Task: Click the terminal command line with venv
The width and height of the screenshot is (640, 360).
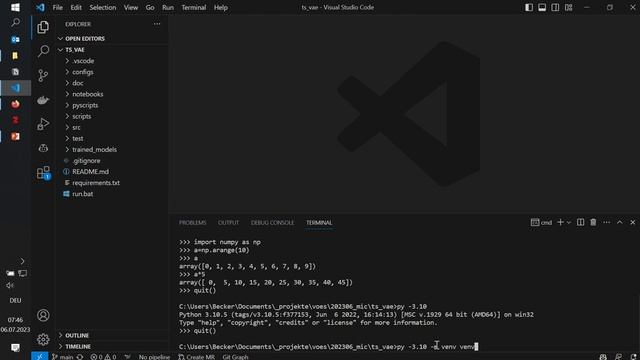Action: tap(328, 347)
